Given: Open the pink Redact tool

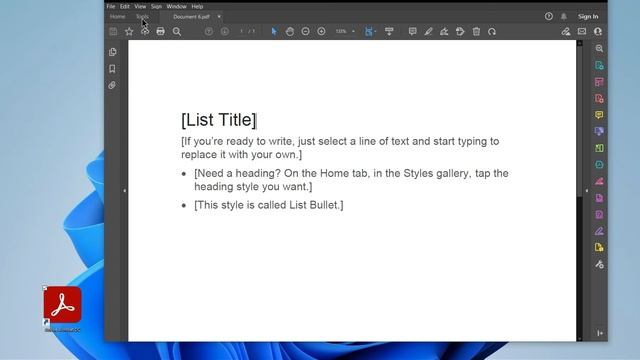Looking at the screenshot, I should [599, 181].
